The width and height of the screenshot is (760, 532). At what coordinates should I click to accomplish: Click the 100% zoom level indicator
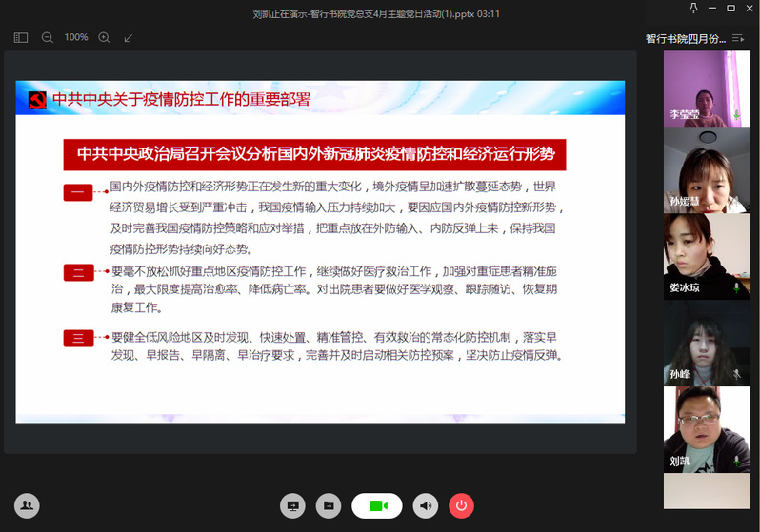click(76, 38)
